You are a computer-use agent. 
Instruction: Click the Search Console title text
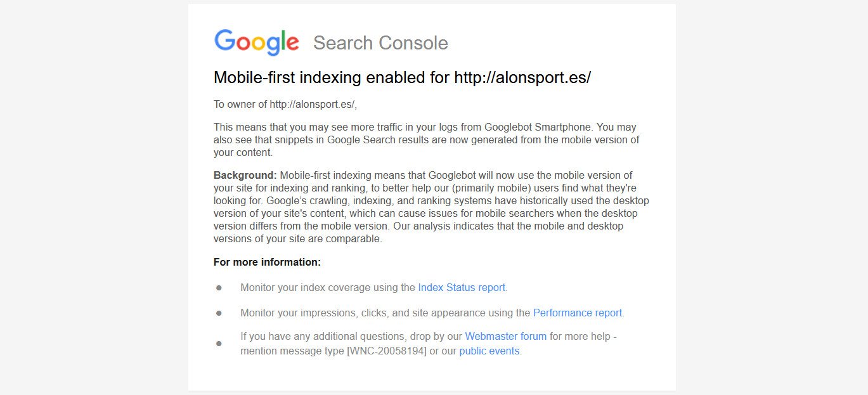[x=380, y=43]
